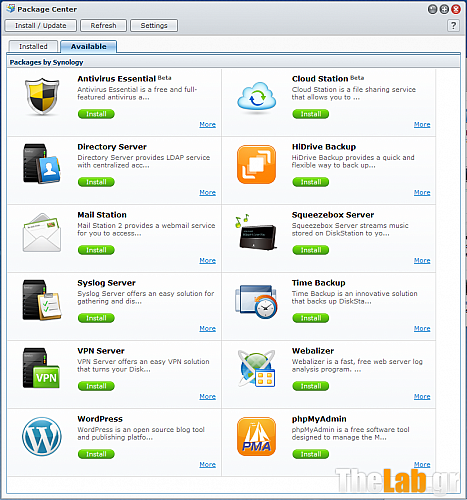Install the Cloud Station package
The height and width of the screenshot is (500, 467).
pos(311,114)
